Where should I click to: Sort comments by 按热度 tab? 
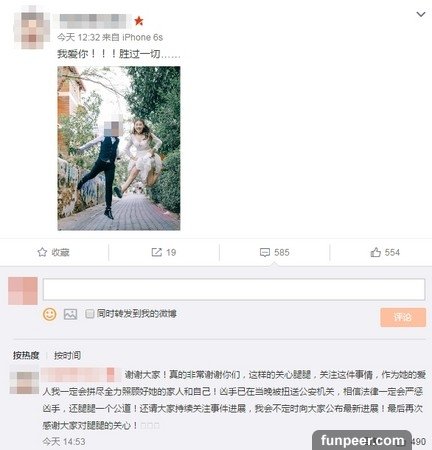click(26, 356)
